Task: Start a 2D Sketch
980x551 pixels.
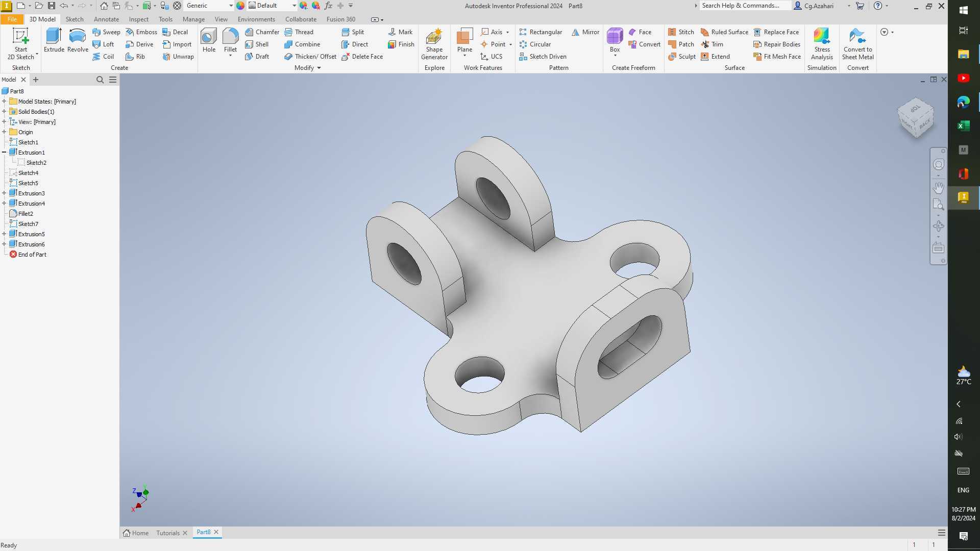Action: click(21, 44)
